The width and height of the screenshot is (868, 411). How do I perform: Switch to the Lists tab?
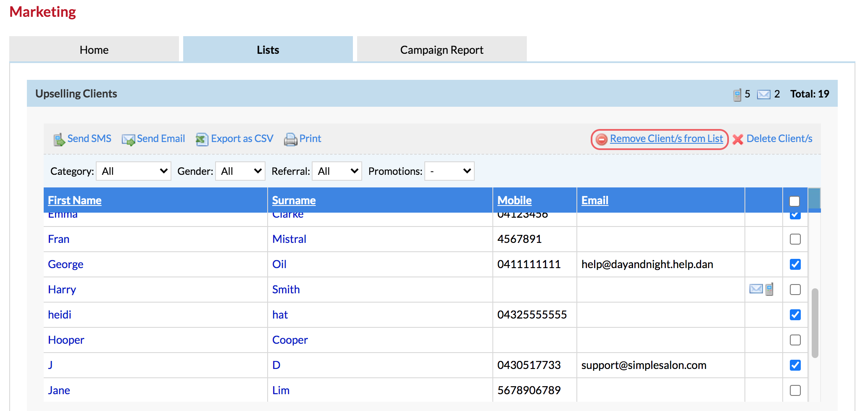(268, 49)
